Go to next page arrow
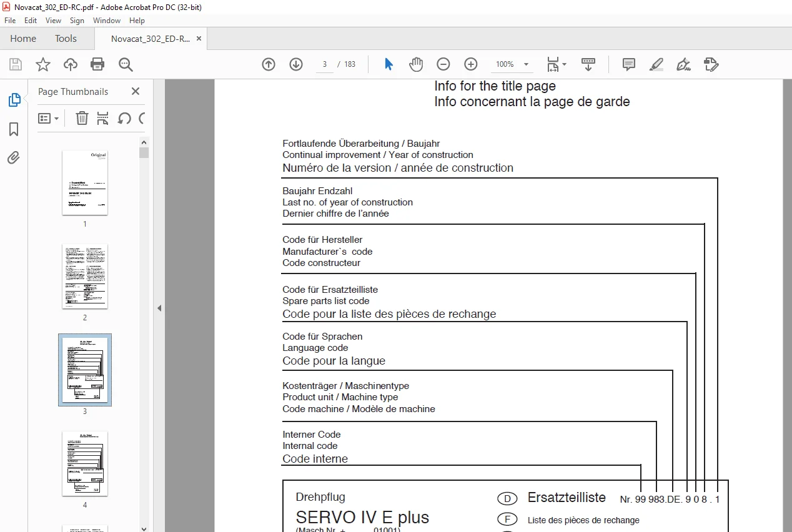The width and height of the screenshot is (792, 532). [296, 64]
